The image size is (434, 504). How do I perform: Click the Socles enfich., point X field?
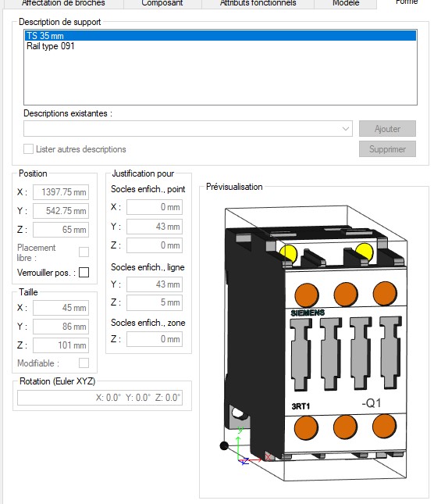pos(155,207)
